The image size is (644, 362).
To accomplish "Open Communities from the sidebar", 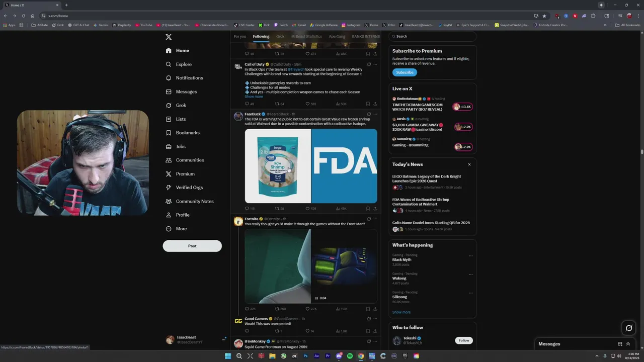I will point(185,160).
